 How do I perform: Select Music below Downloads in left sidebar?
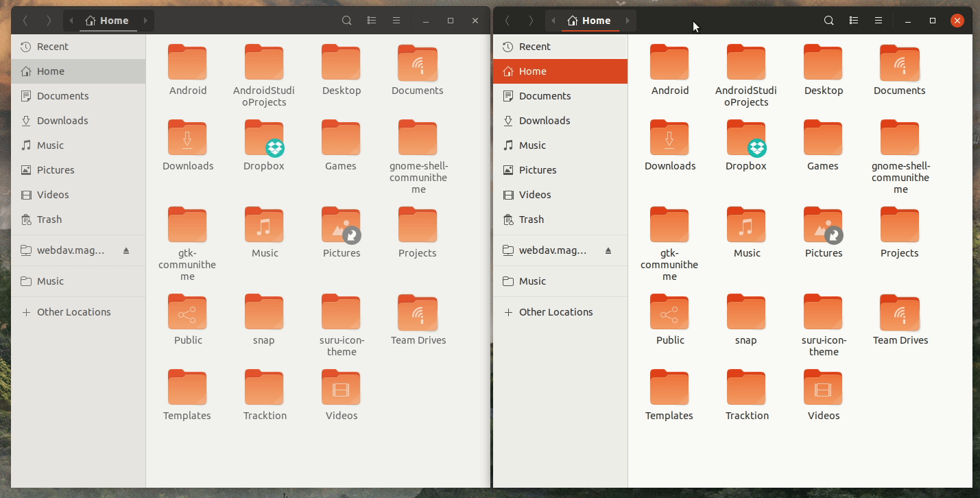point(78,145)
